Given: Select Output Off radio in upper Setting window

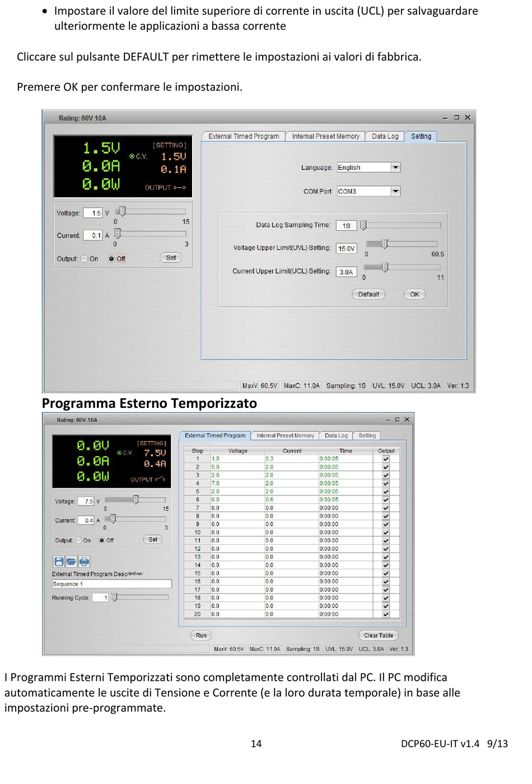Looking at the screenshot, I should pyautogui.click(x=111, y=259).
